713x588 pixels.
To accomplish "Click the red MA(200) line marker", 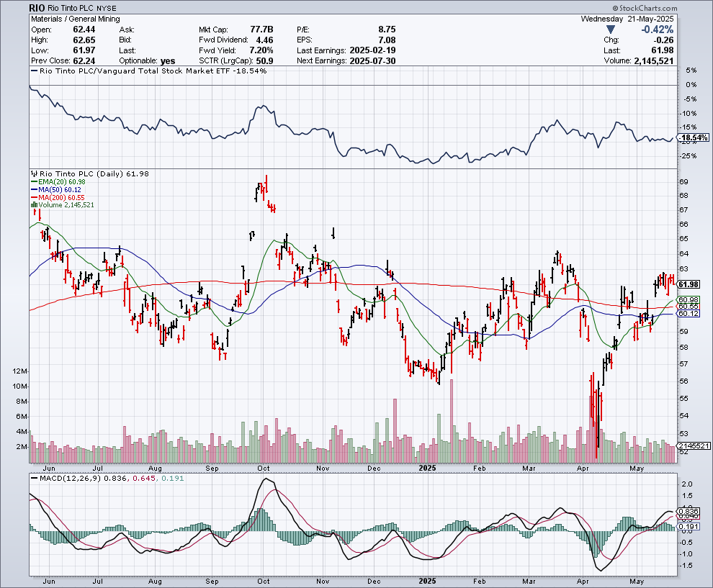I will coord(34,197).
